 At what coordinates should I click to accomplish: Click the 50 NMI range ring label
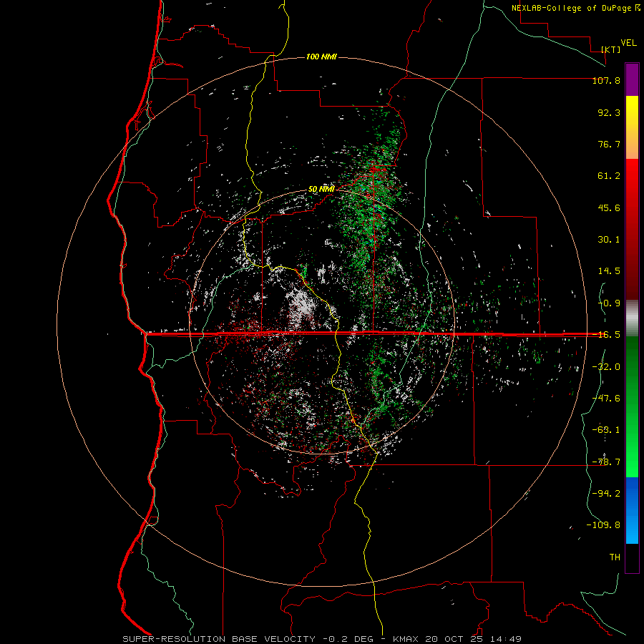321,190
